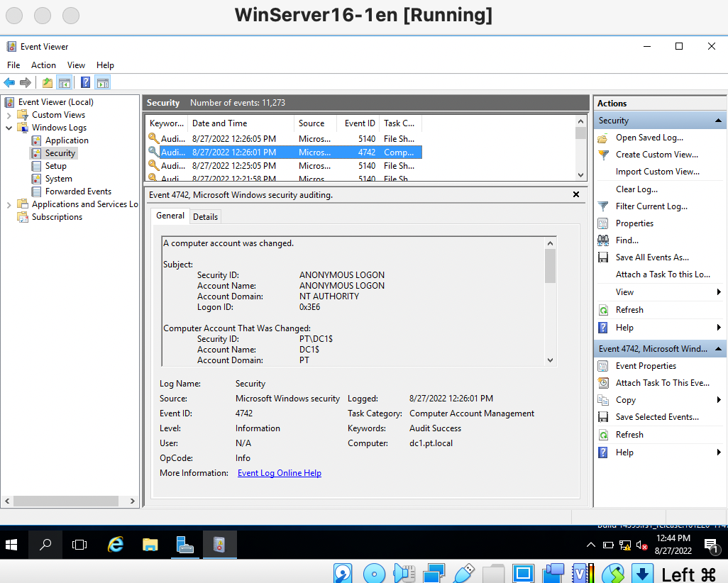Click the Task View taskbar icon
728x583 pixels.
[79, 545]
